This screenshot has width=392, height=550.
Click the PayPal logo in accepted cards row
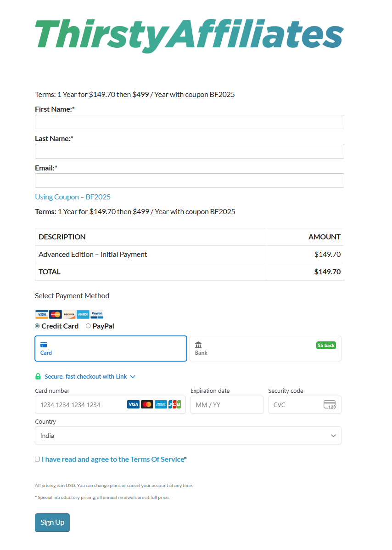pyautogui.click(x=96, y=314)
